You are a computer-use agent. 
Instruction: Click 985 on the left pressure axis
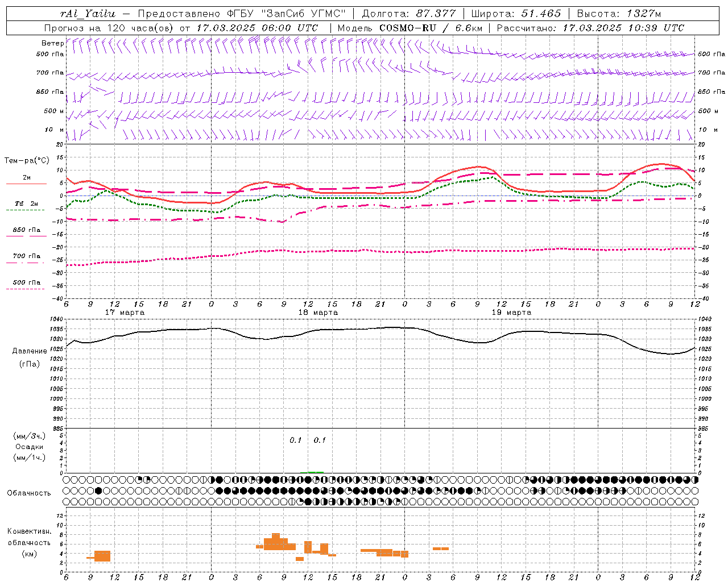tap(57, 429)
